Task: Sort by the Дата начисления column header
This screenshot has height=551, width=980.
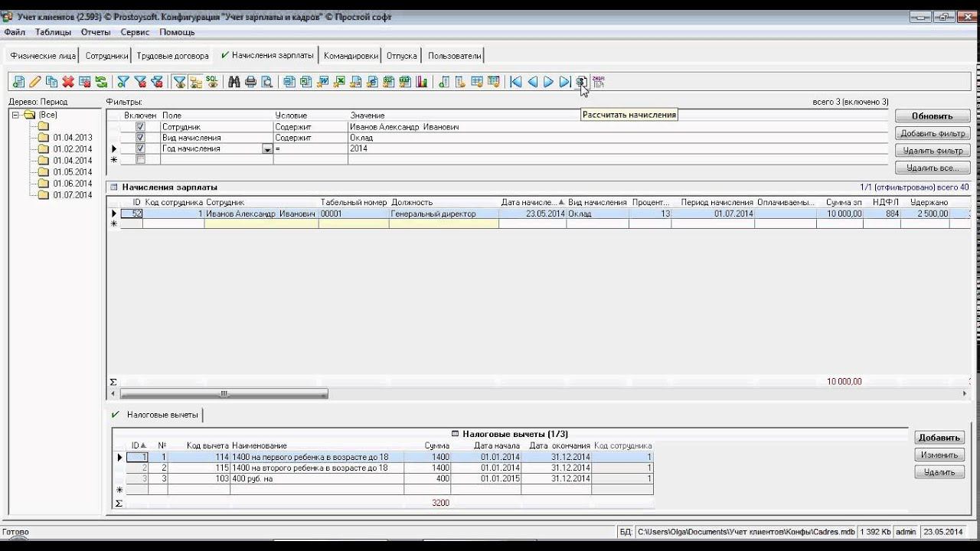Action: 533,202
